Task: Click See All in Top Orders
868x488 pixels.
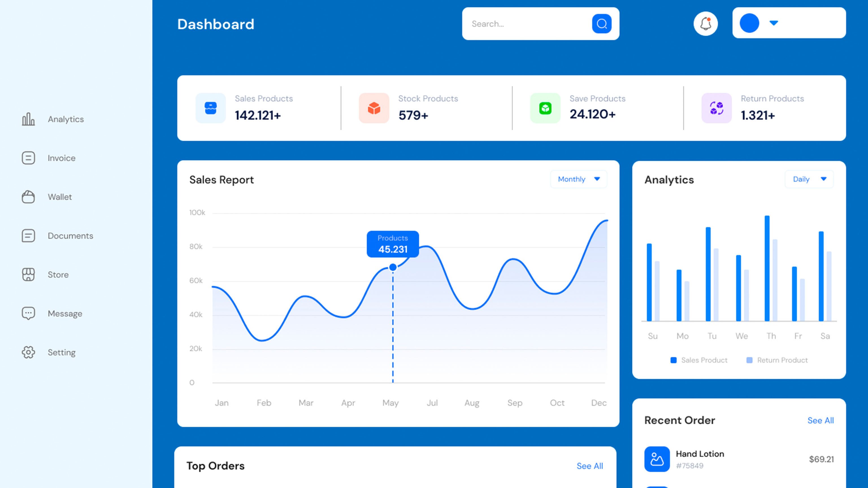Action: (590, 466)
